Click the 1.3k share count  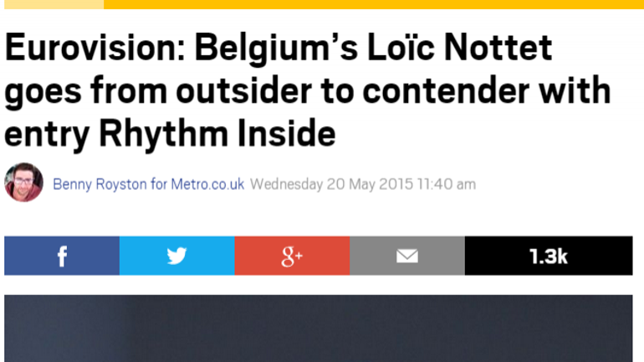548,256
